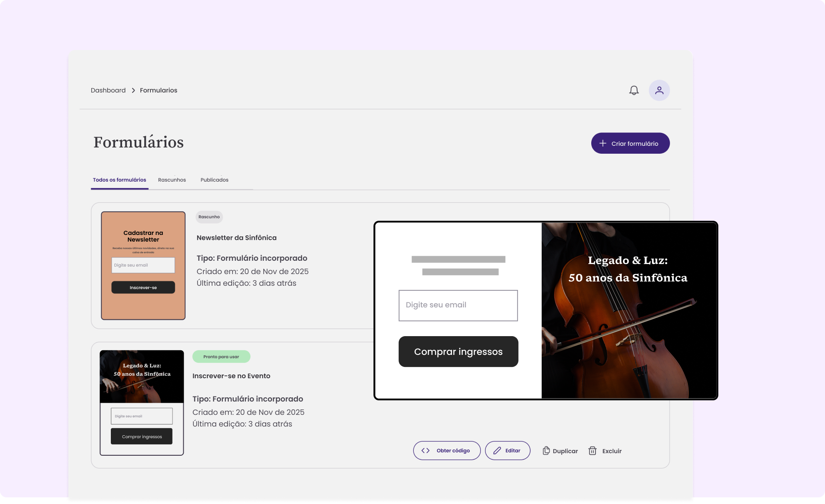This screenshot has width=825, height=504.
Task: Select the Todos os formulários tab
Action: tap(119, 180)
